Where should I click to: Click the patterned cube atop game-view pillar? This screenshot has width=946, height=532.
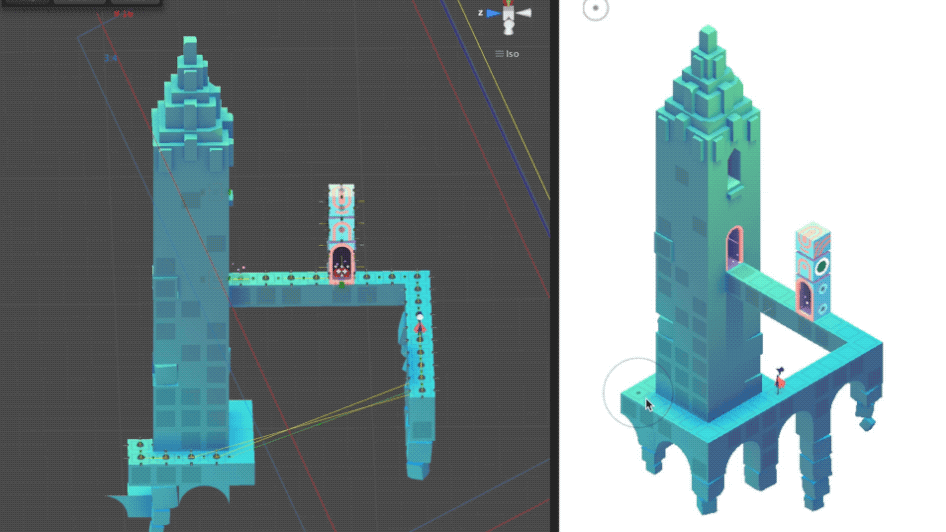pyautogui.click(x=812, y=240)
